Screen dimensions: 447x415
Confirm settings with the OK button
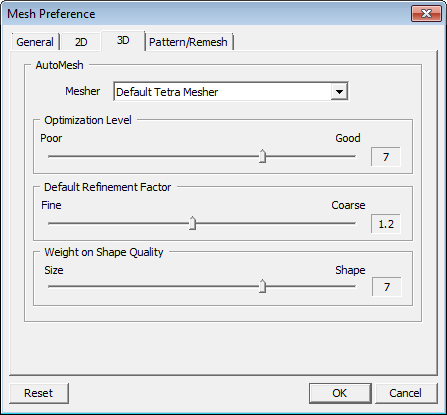coord(340,393)
